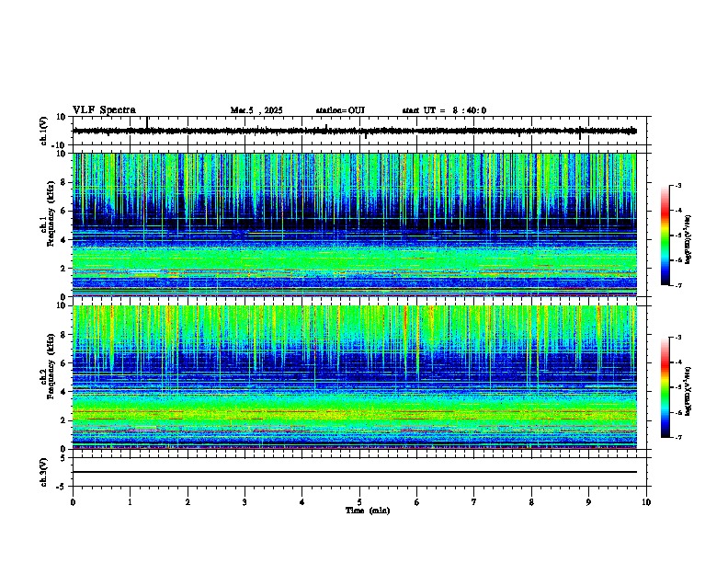Click the ch.2 Frequency (kHz) axis label
The width and height of the screenshot is (728, 563).
point(48,366)
